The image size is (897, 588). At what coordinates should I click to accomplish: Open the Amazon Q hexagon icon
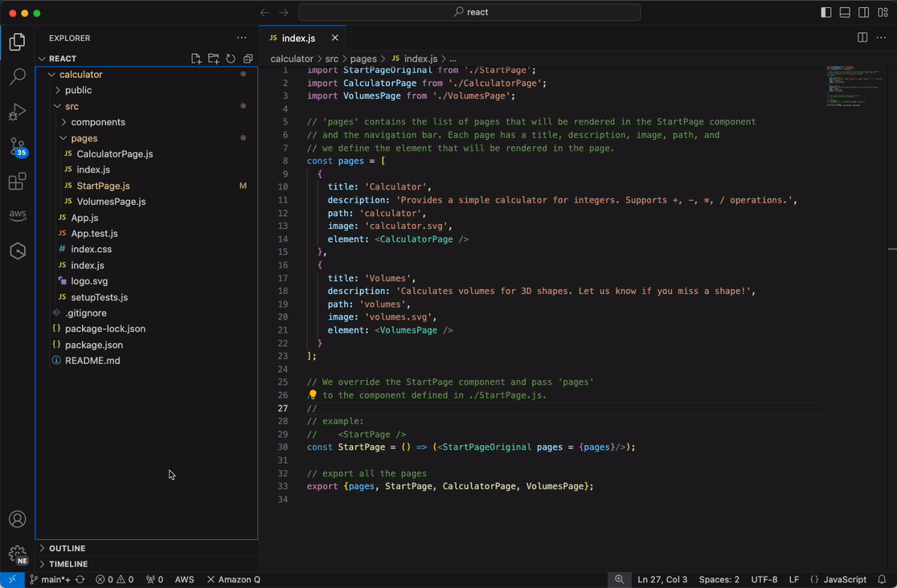click(x=17, y=251)
